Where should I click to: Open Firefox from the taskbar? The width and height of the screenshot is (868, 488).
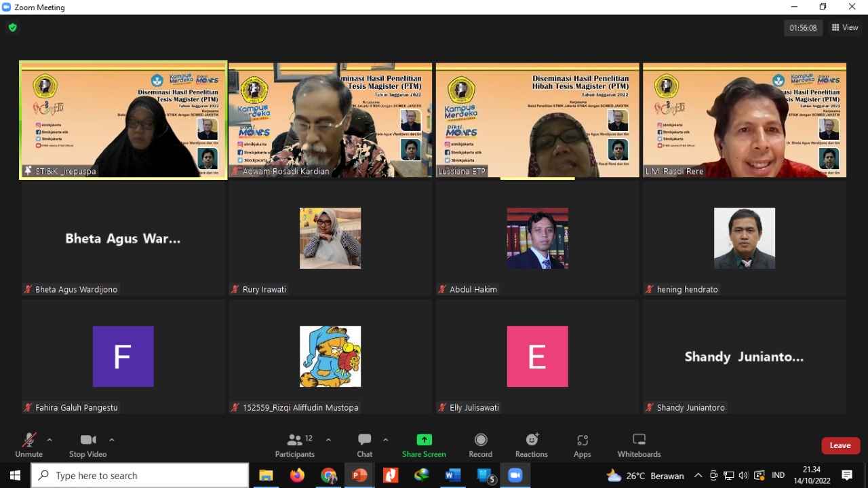tap(297, 476)
